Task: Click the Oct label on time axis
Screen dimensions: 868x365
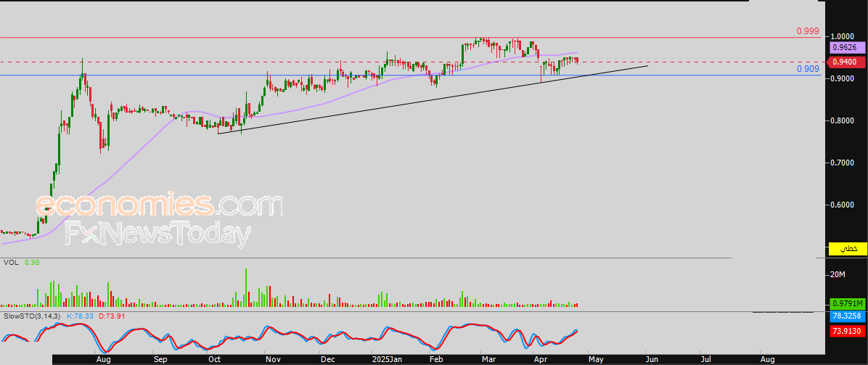Action: tap(216, 359)
